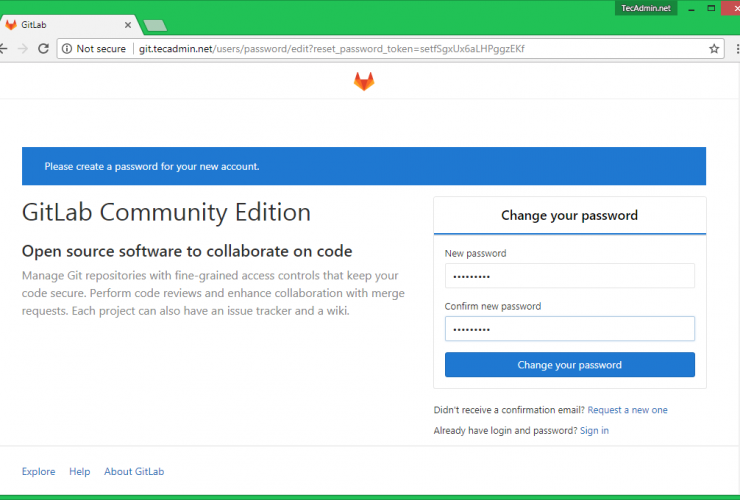Viewport: 740px width, 500px height.
Task: Reload the current page
Action: point(42,48)
